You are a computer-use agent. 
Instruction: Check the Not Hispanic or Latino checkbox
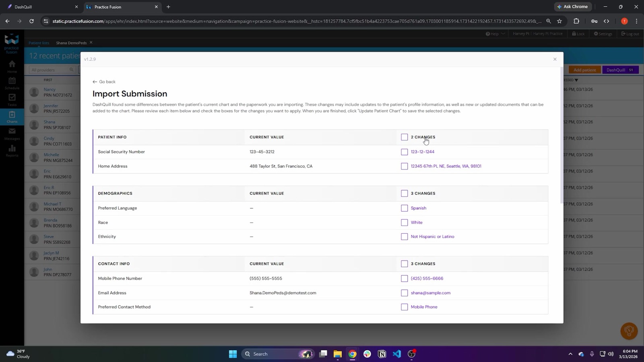point(405,237)
